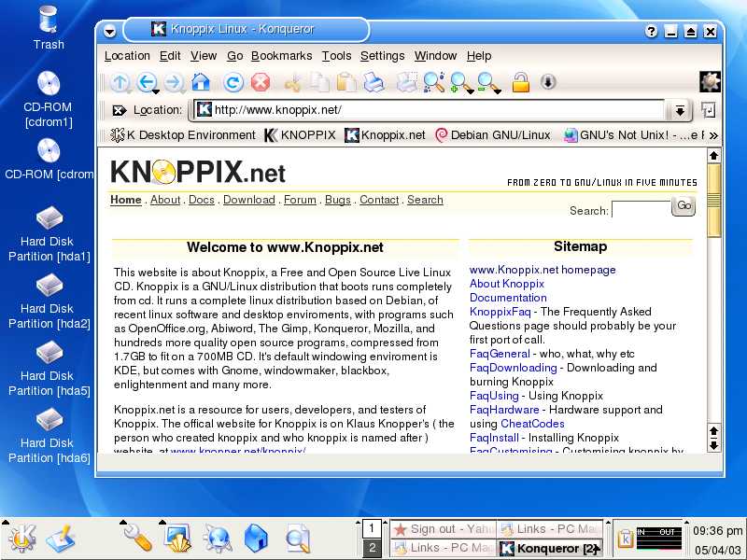Clear the location bar with the clear icon
This screenshot has width=747, height=560.
tap(119, 110)
